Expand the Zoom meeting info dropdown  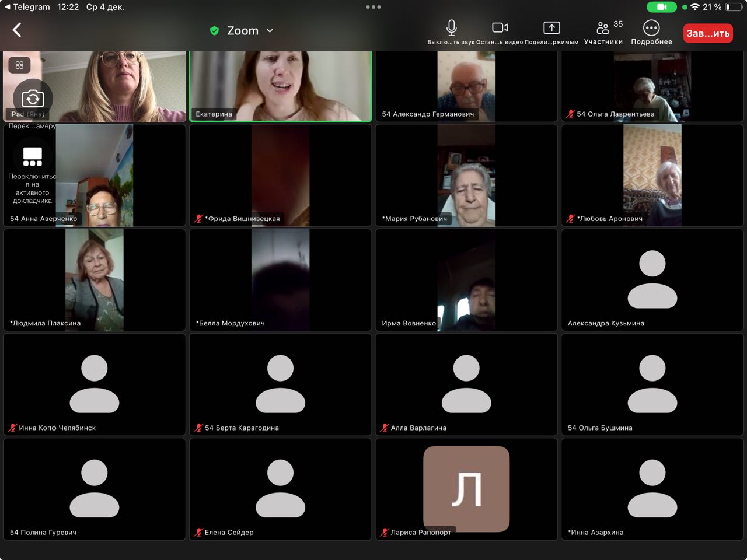[x=270, y=31]
